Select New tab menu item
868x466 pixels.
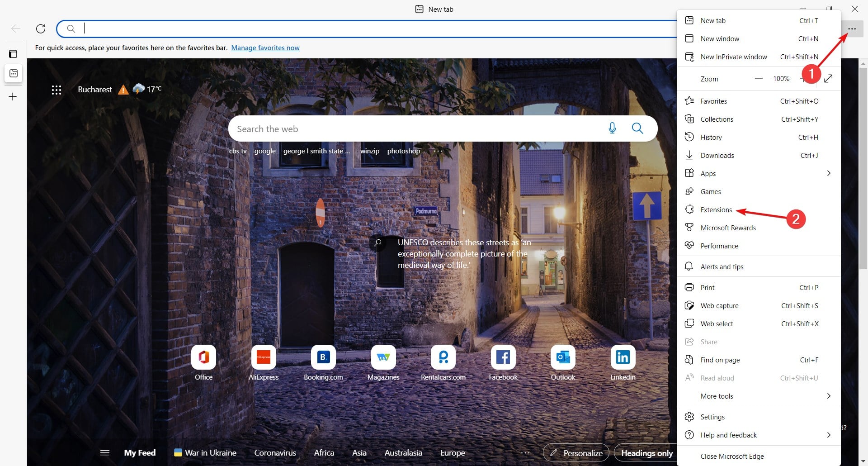coord(759,20)
